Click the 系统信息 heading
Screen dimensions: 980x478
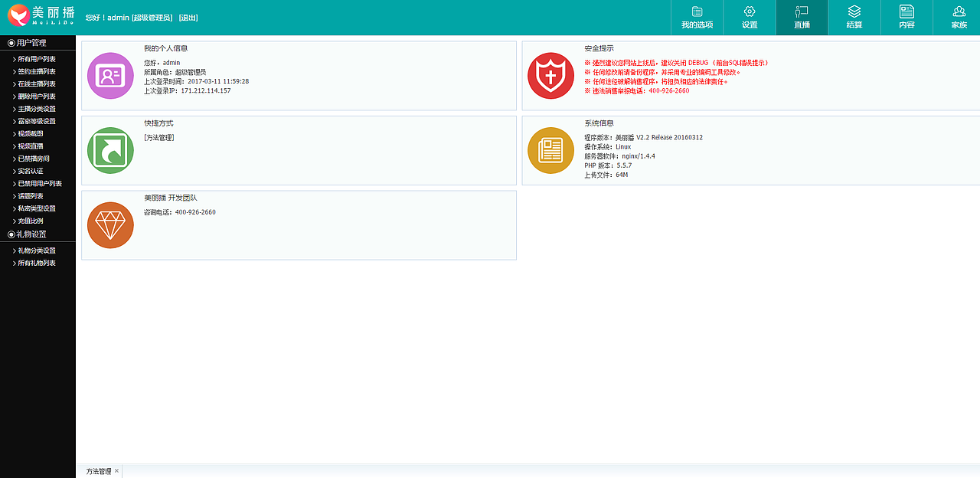point(599,123)
